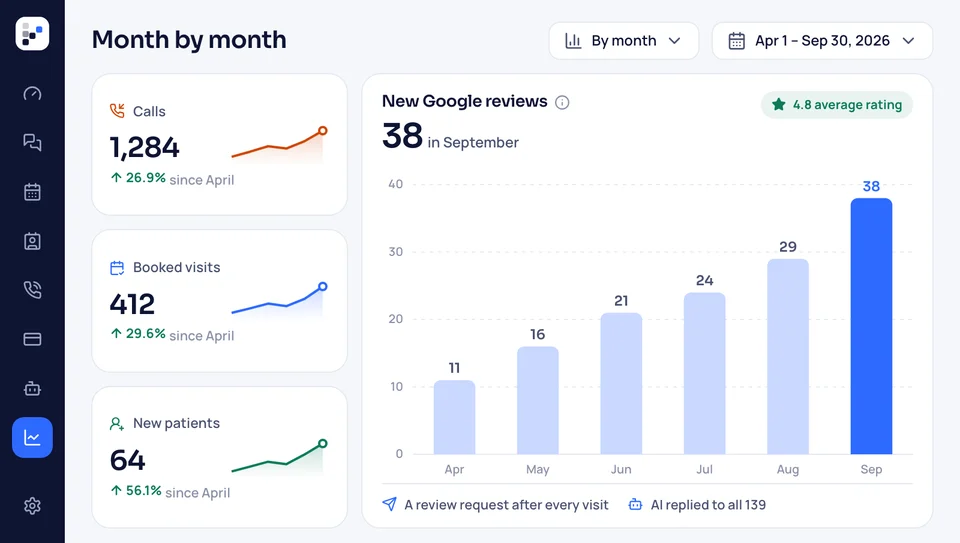Open the Apr 1 – Sep 30, 2026 date dropdown
960x543 pixels.
[x=822, y=41]
